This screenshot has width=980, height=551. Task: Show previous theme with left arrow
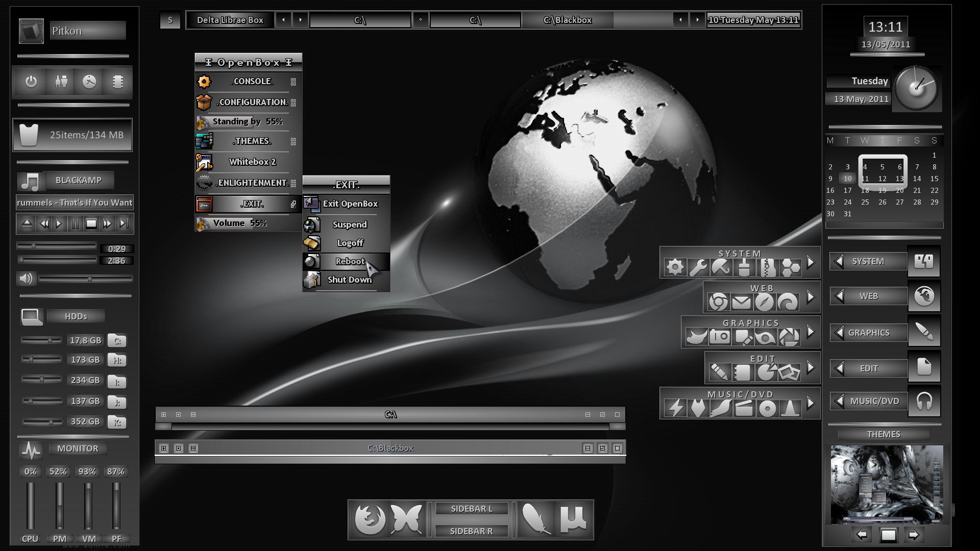pyautogui.click(x=862, y=535)
